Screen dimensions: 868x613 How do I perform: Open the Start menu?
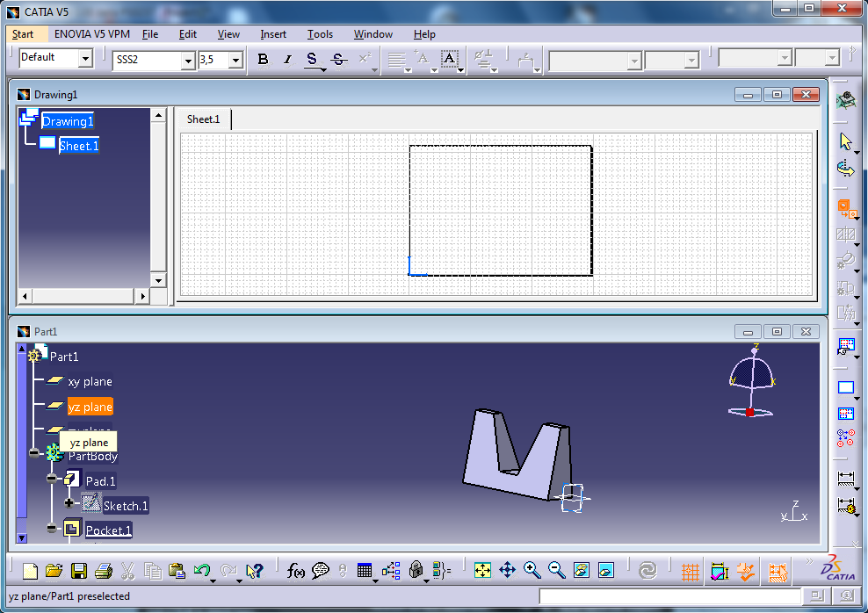click(x=23, y=34)
